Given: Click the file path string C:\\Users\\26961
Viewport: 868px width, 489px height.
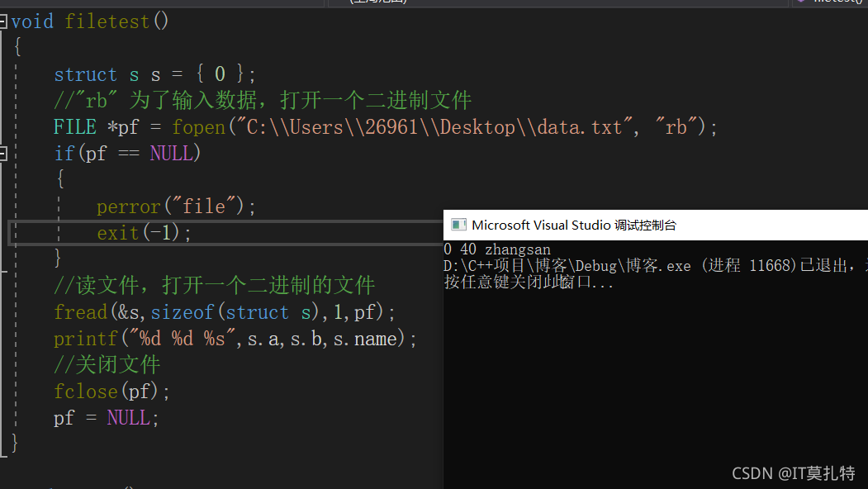Looking at the screenshot, I should [x=434, y=127].
